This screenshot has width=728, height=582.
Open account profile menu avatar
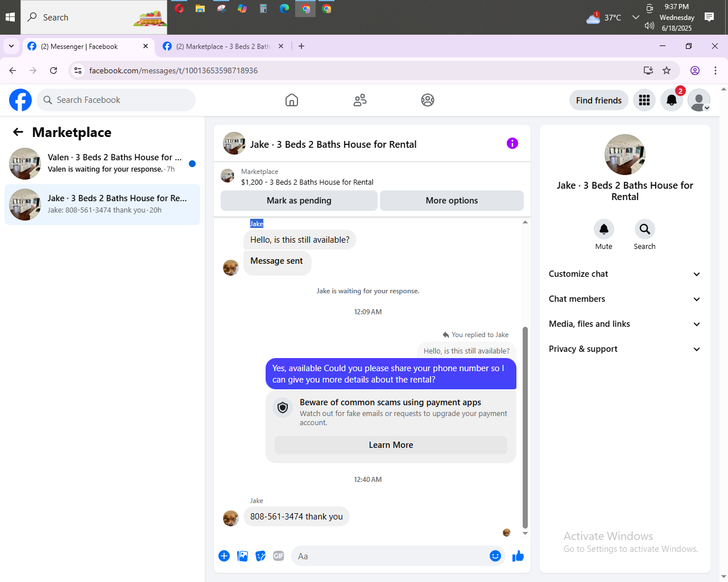[x=699, y=100]
